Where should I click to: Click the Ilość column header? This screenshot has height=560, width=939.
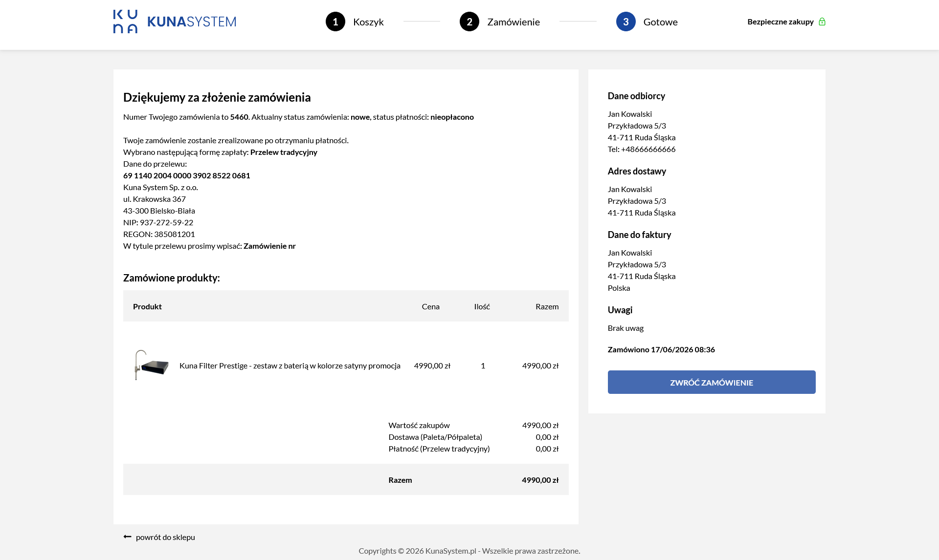[482, 306]
